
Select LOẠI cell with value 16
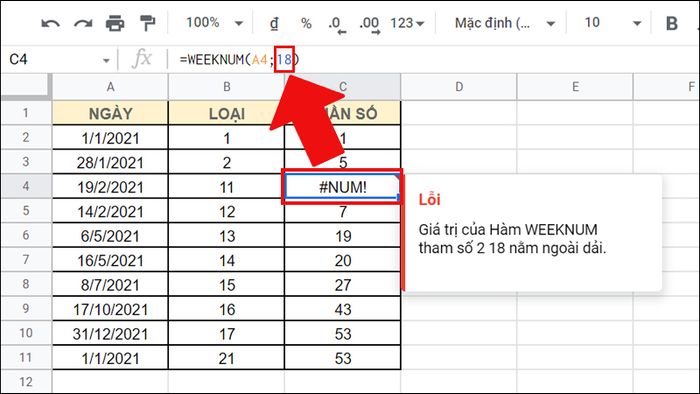point(226,309)
